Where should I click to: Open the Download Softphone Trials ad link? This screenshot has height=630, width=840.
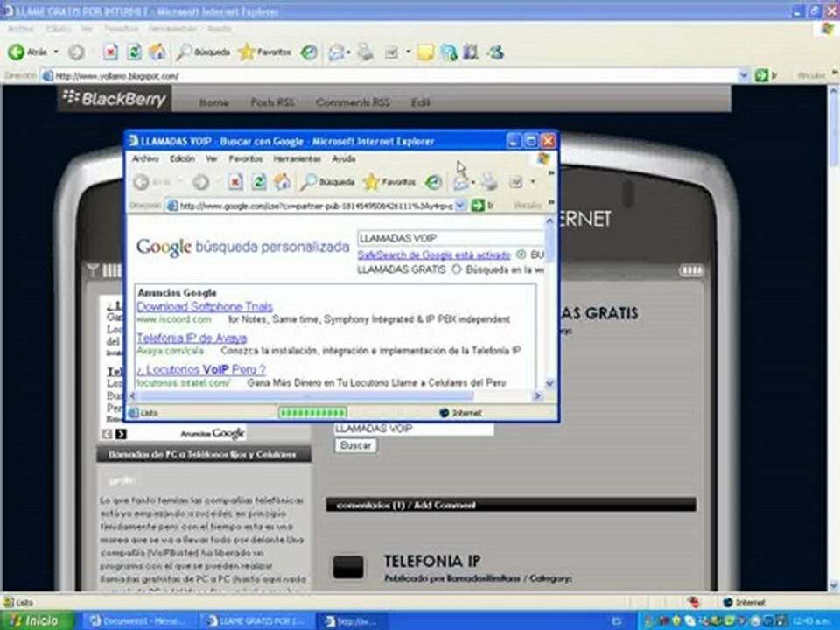tap(205, 306)
